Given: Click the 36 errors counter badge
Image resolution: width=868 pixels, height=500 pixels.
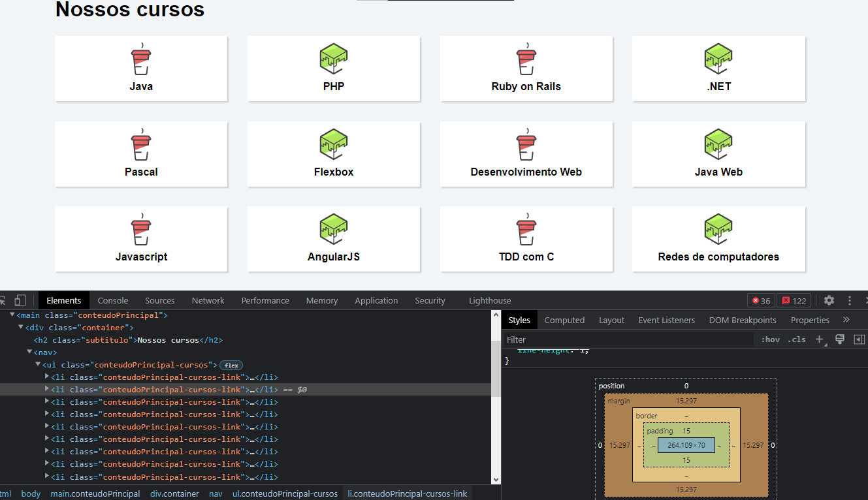Looking at the screenshot, I should 761,301.
